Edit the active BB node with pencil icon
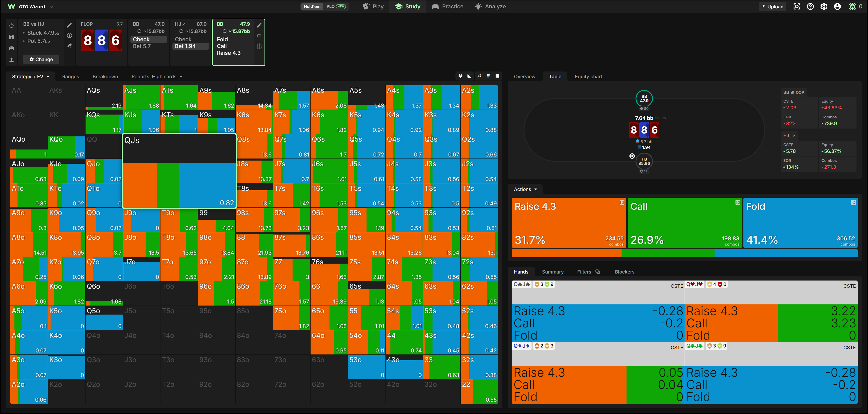The width and height of the screenshot is (868, 414). [x=259, y=25]
